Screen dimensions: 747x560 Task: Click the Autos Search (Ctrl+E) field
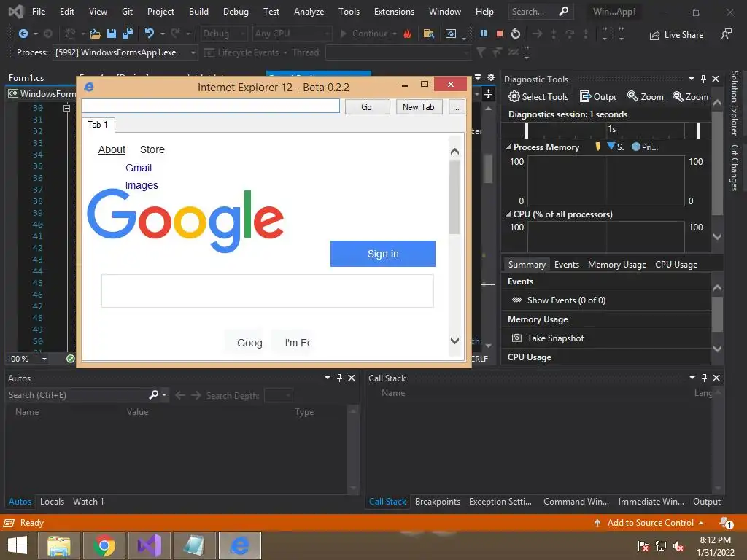(x=76, y=395)
